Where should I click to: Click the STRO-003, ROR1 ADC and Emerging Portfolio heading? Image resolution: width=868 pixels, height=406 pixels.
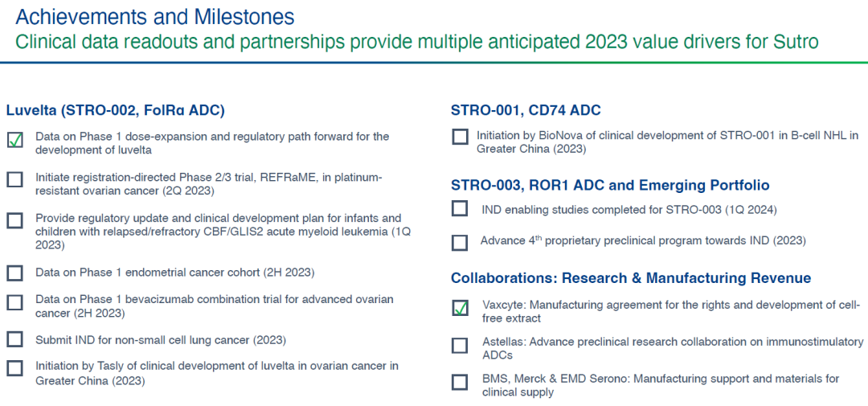tap(611, 185)
